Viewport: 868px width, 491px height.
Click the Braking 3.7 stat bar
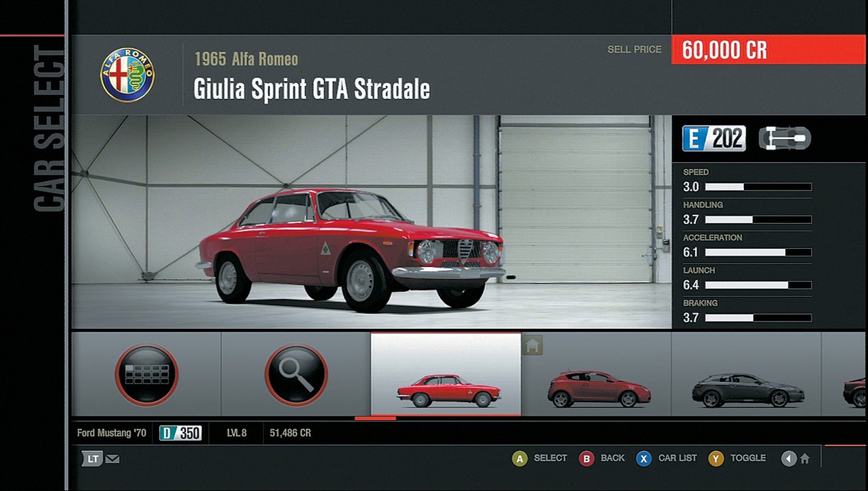758,317
